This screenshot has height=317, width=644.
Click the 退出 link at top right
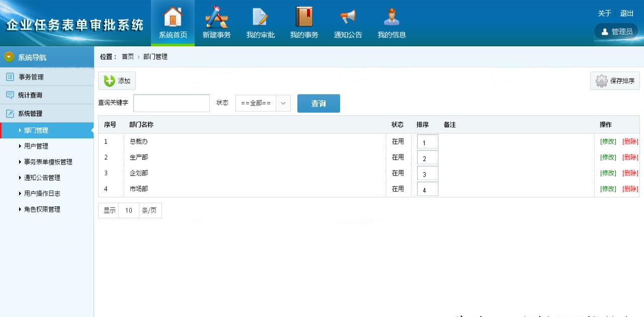pos(627,14)
